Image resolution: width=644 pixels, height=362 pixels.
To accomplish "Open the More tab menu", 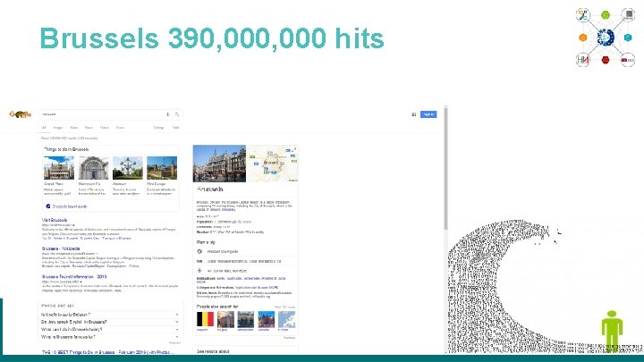I will pos(120,128).
